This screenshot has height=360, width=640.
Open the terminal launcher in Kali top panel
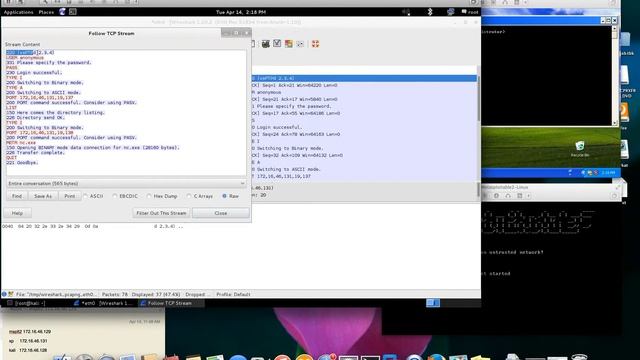pyautogui.click(x=73, y=12)
